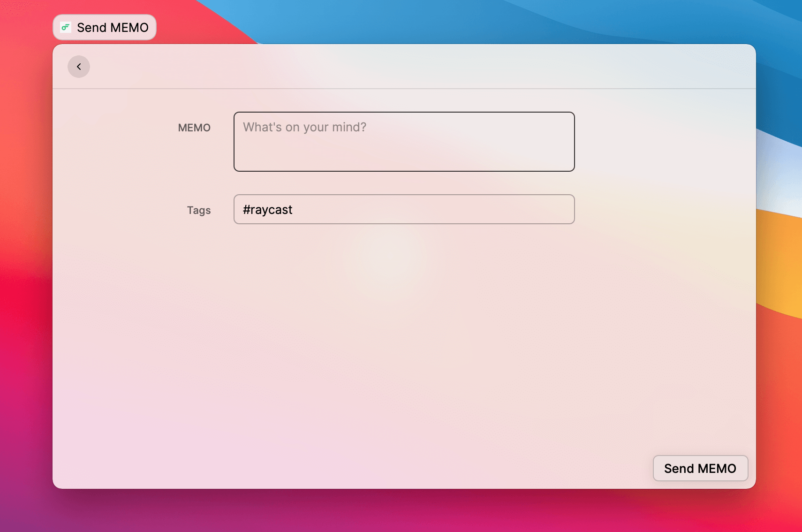
Task: Click the back chevron button
Action: [x=79, y=67]
